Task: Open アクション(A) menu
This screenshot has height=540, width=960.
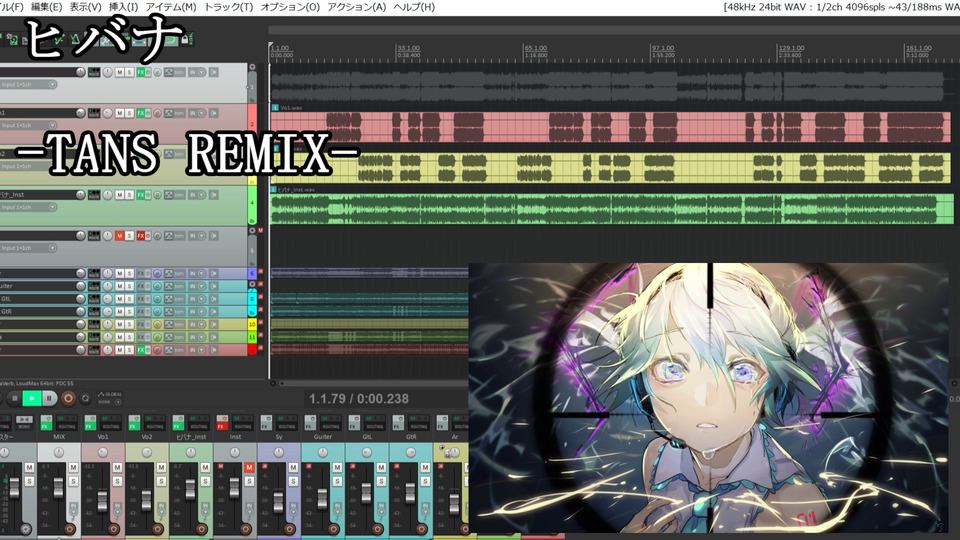Action: [x=356, y=7]
